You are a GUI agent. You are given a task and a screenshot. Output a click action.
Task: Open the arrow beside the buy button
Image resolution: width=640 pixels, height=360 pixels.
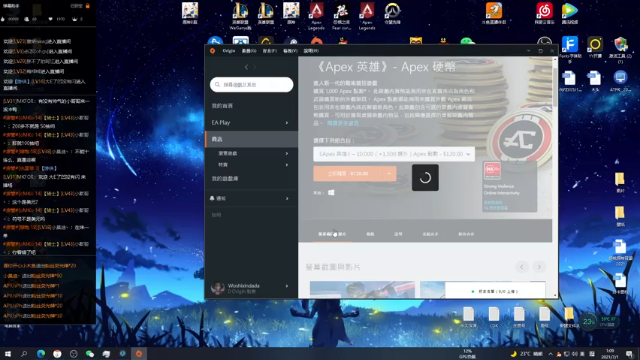[x=389, y=173]
